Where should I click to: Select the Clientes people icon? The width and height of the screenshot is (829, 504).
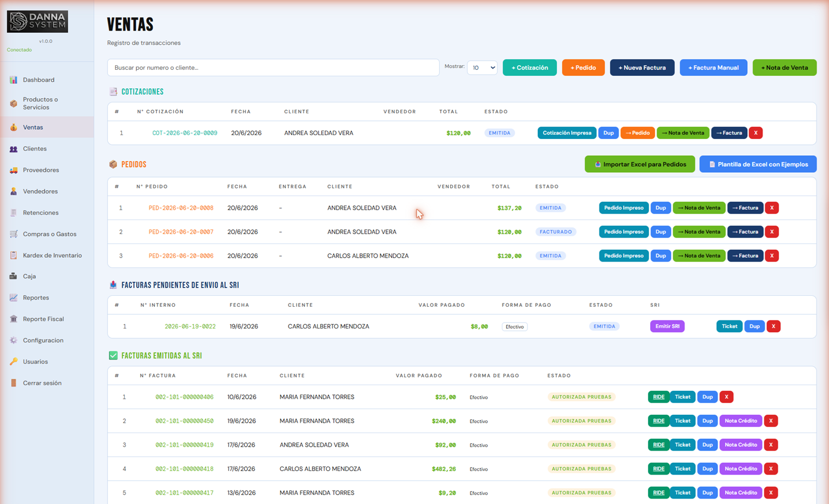(x=14, y=149)
